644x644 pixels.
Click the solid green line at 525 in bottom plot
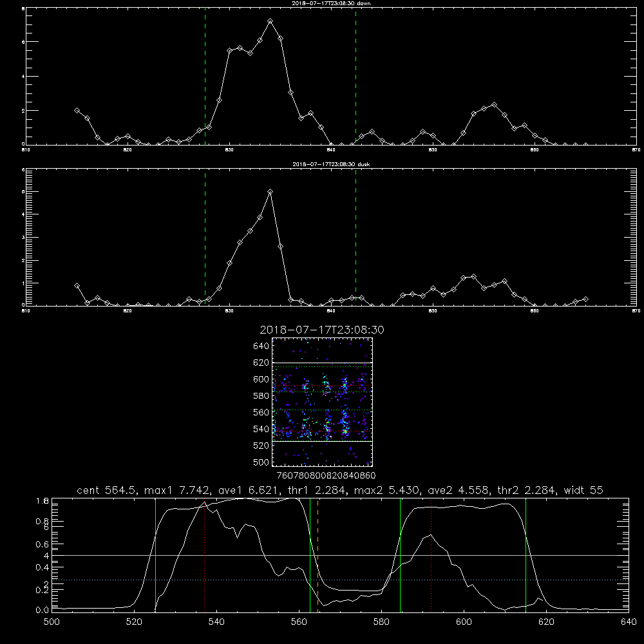pos(155,554)
